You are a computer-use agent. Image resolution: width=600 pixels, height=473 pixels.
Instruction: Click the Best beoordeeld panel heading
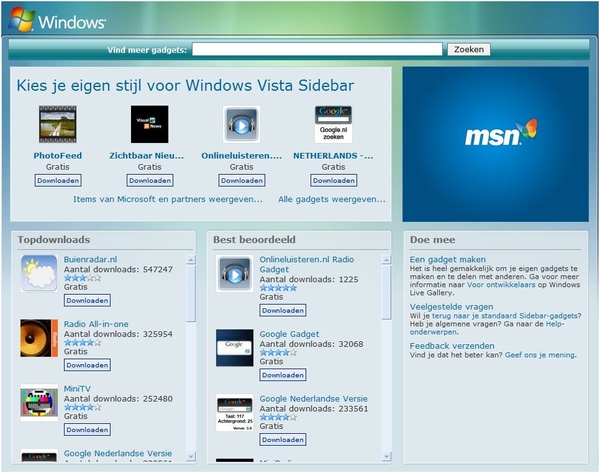(x=254, y=240)
